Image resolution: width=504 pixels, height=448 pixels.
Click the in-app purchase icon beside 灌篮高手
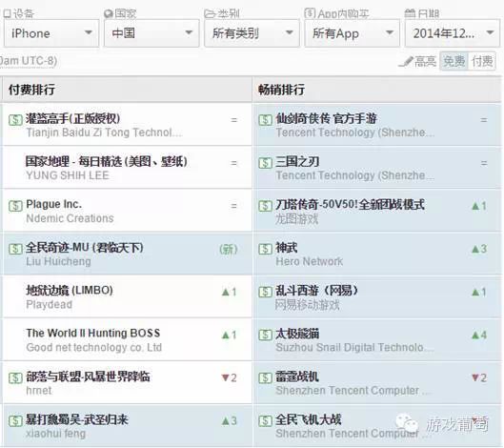[15, 120]
